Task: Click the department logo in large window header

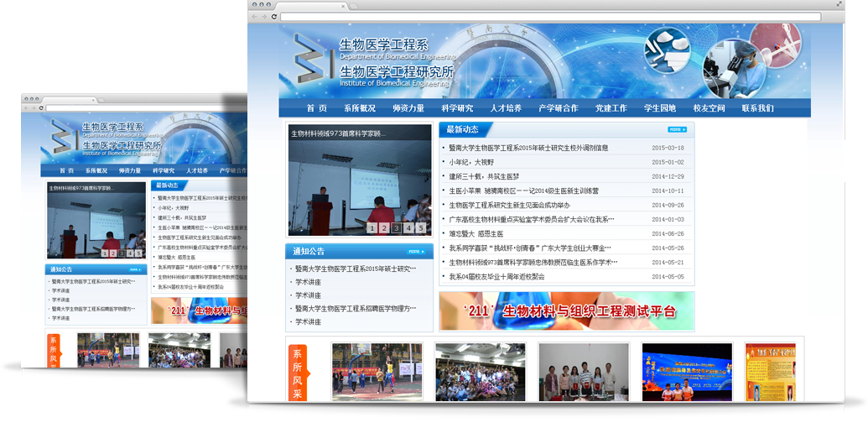Action: coord(313,62)
